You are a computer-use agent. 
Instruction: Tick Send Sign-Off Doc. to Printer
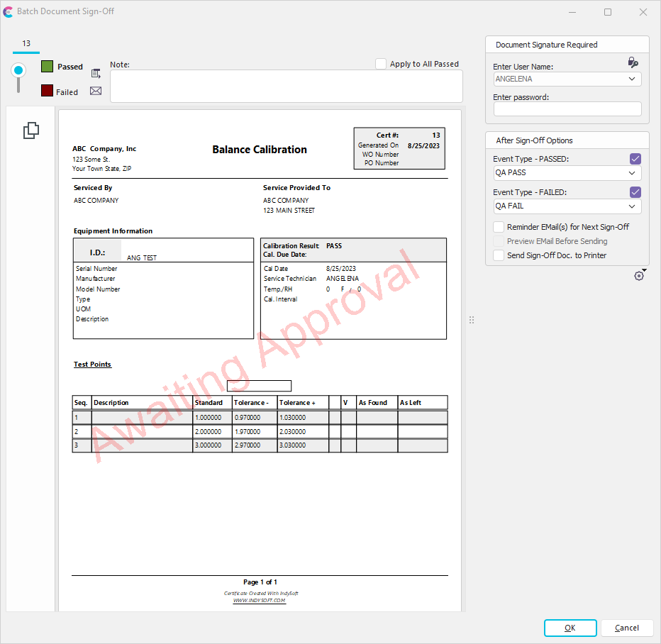tap(499, 255)
